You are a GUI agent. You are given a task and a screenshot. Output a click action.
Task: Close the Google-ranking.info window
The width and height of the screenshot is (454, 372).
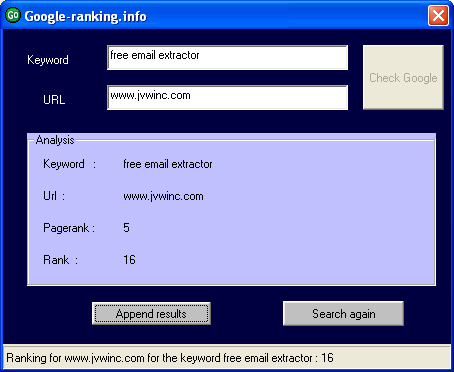click(x=438, y=15)
